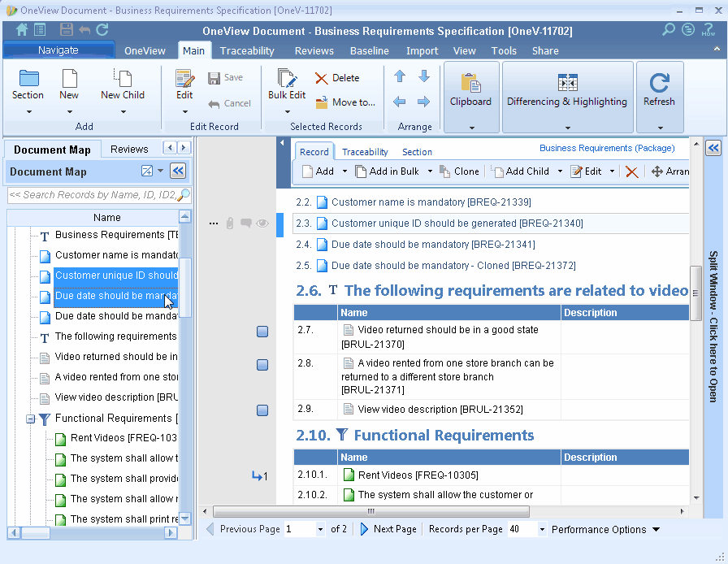Open Split Window side panel
This screenshot has width=728, height=564.
pyautogui.click(x=713, y=326)
